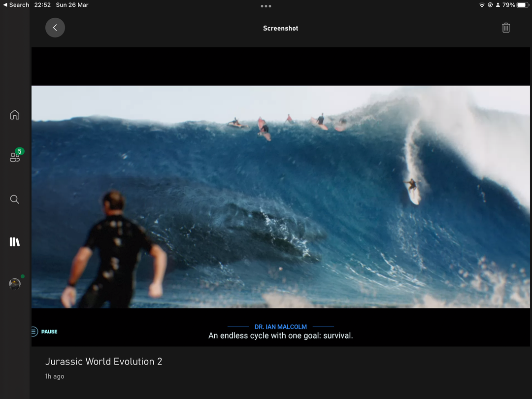The height and width of the screenshot is (399, 532).
Task: Open the Library tab in the sidebar
Action: [x=15, y=242]
